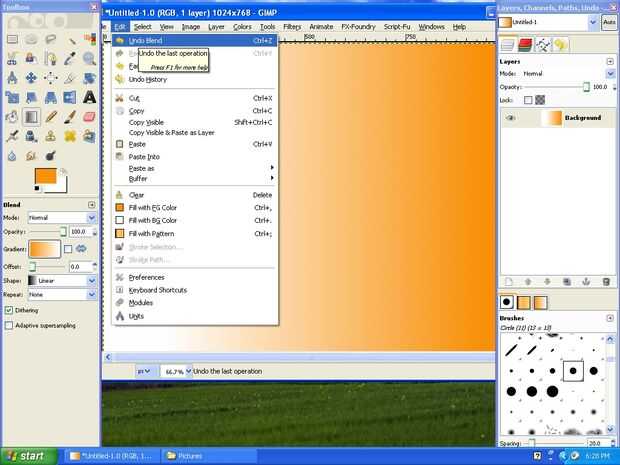Expand the Paste as submenu
The height and width of the screenshot is (465, 620).
195,168
